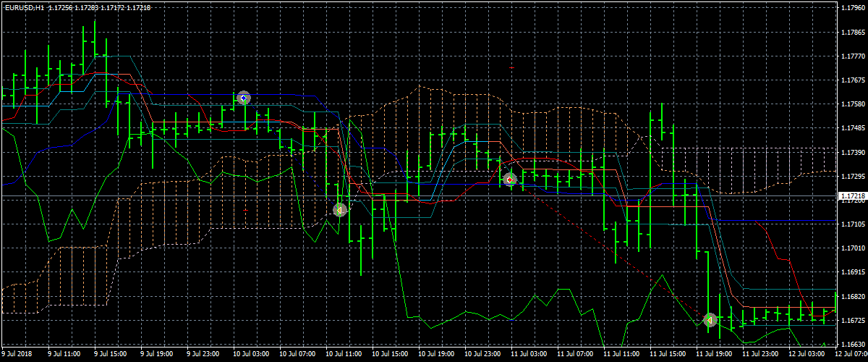
Task: Click the red arrow trade marker
Action: tap(509, 179)
